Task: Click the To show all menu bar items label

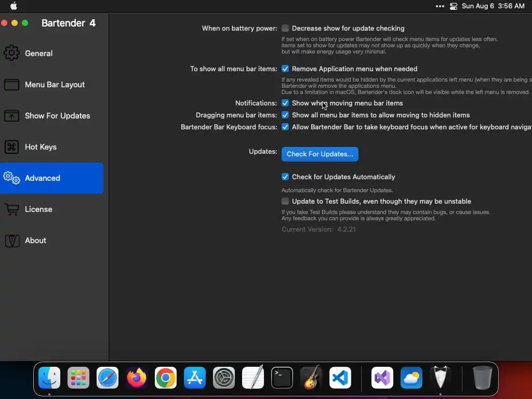Action: 234,69
